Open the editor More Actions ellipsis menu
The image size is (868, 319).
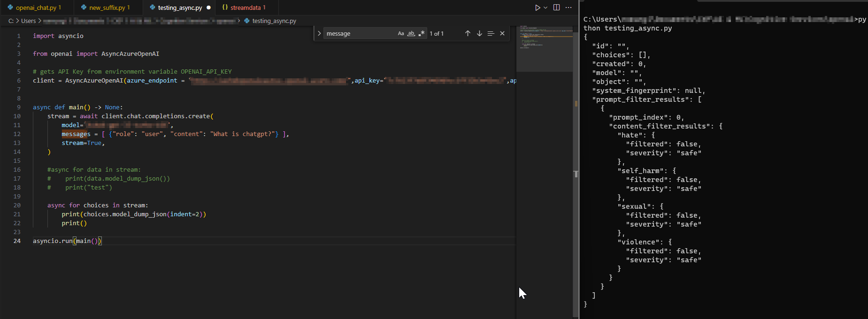tap(568, 8)
